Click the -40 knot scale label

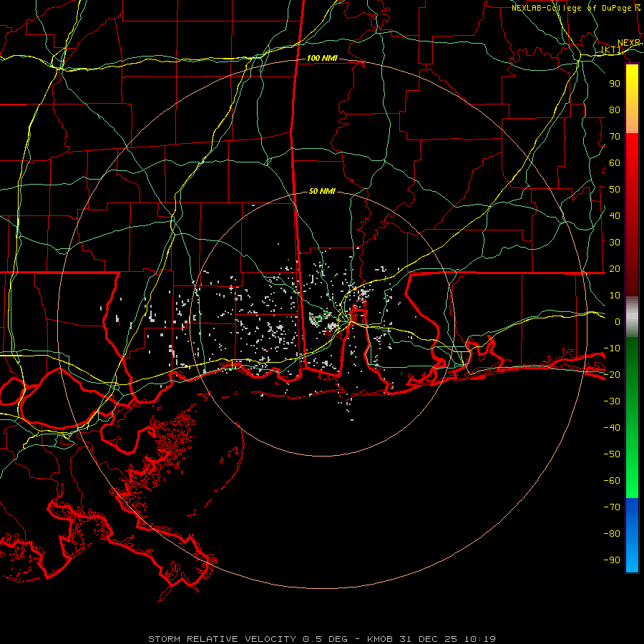click(612, 428)
